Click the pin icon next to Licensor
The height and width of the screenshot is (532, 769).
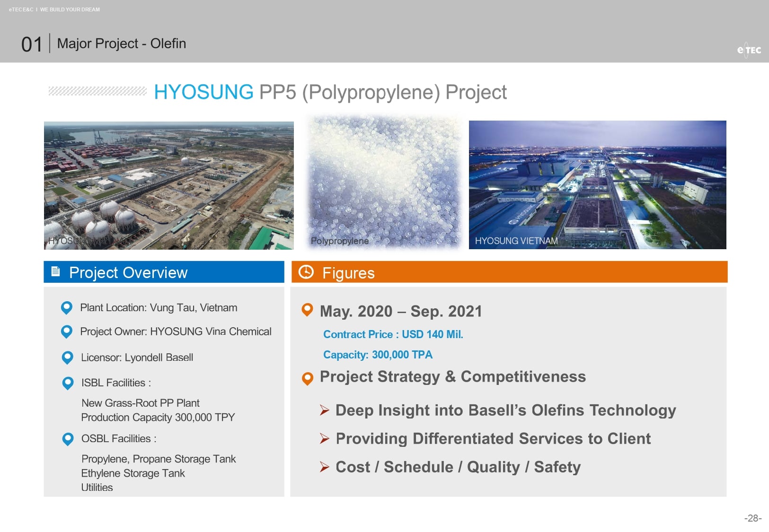(x=68, y=358)
